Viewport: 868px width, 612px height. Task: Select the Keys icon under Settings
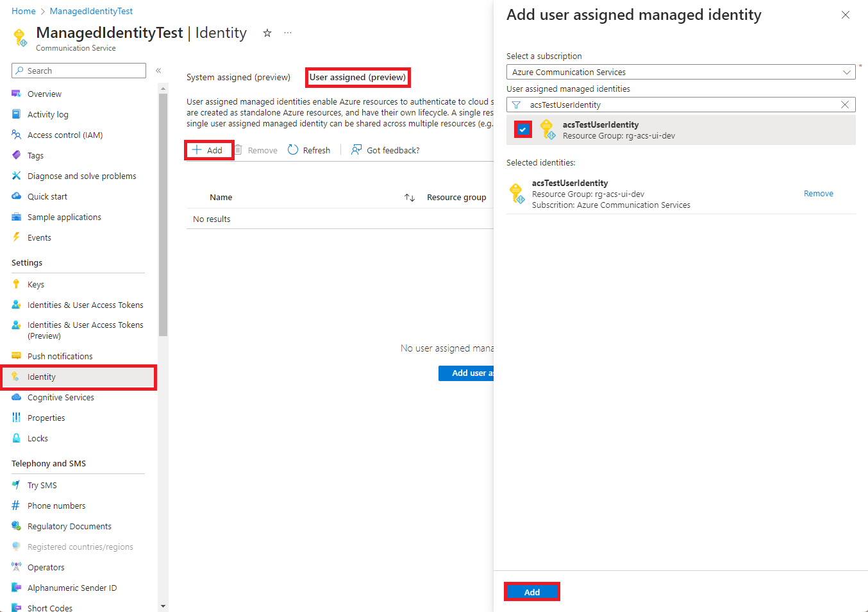click(x=17, y=284)
